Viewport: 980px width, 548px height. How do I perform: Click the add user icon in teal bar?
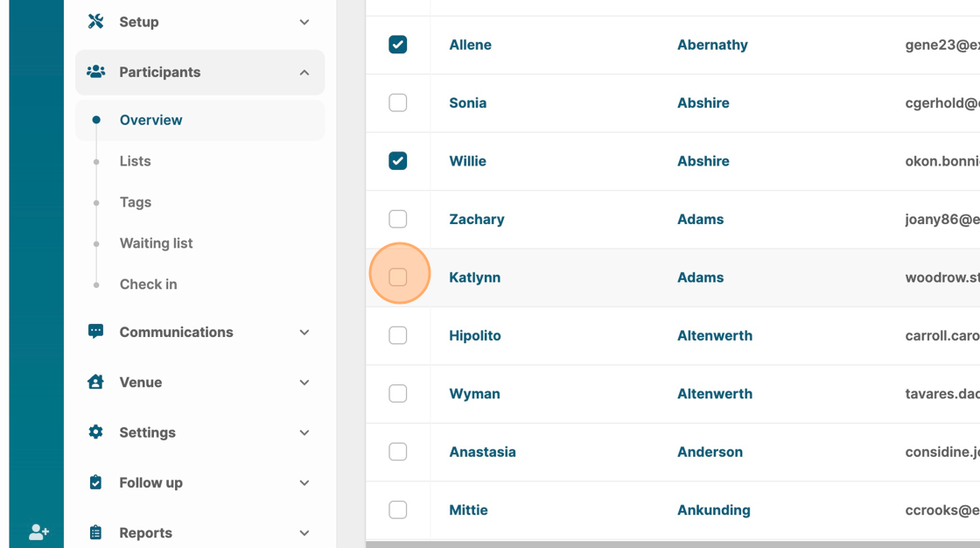point(38,531)
